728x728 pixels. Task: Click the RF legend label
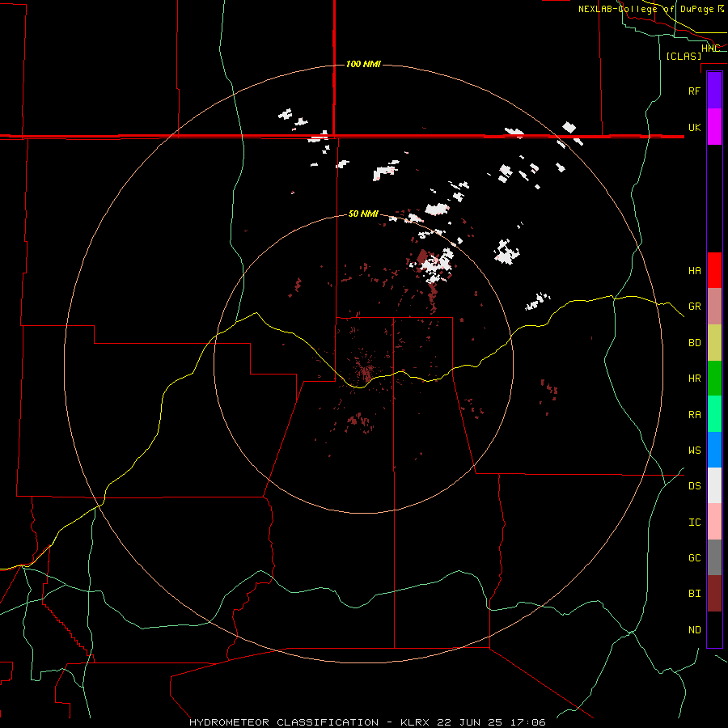[694, 91]
